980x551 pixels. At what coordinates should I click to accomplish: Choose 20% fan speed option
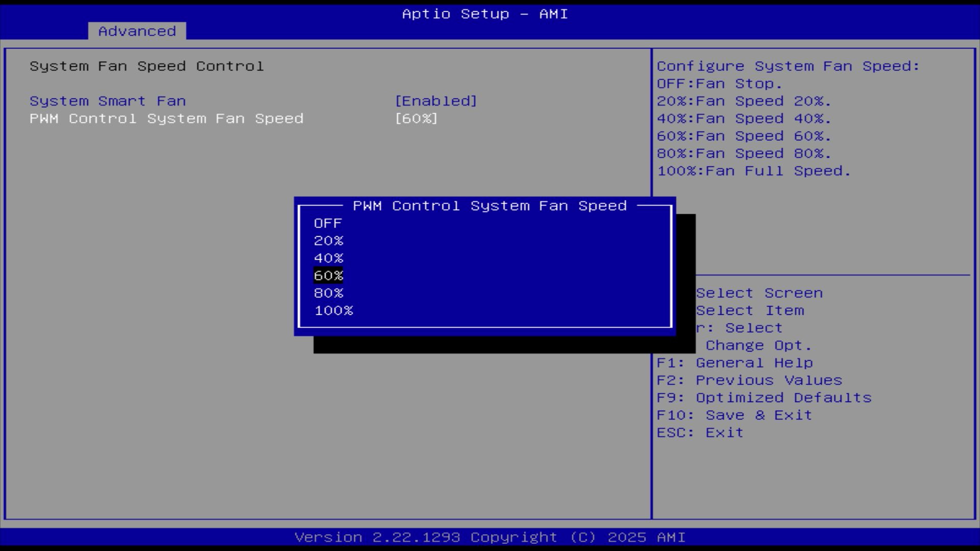tap(329, 241)
